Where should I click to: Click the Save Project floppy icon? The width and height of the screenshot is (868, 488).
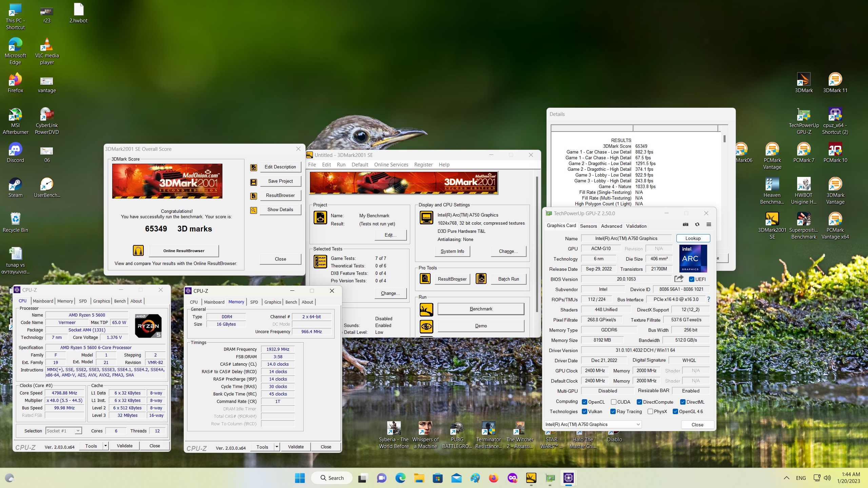point(253,182)
